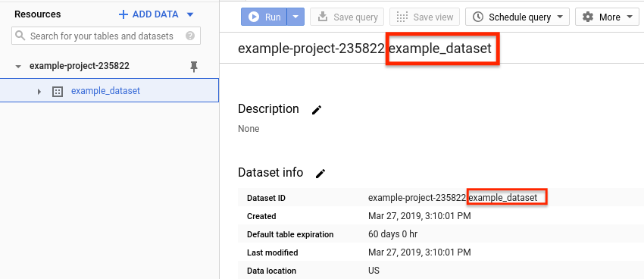Click the Default table expiration label
644x279 pixels.
point(290,234)
